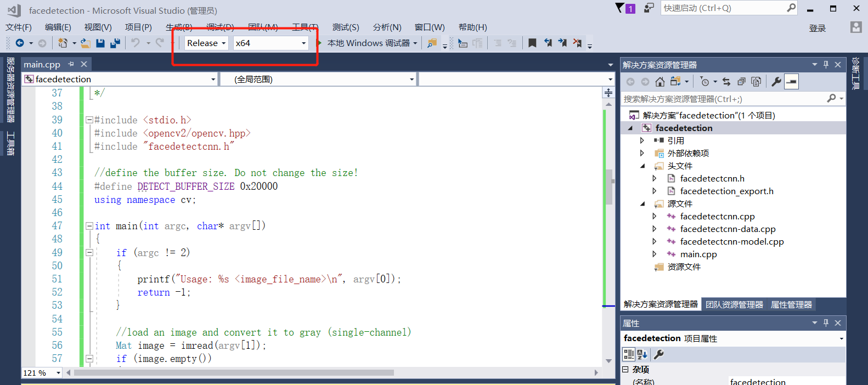This screenshot has width=868, height=385.
Task: Expand the 引用 references node
Action: pos(642,140)
